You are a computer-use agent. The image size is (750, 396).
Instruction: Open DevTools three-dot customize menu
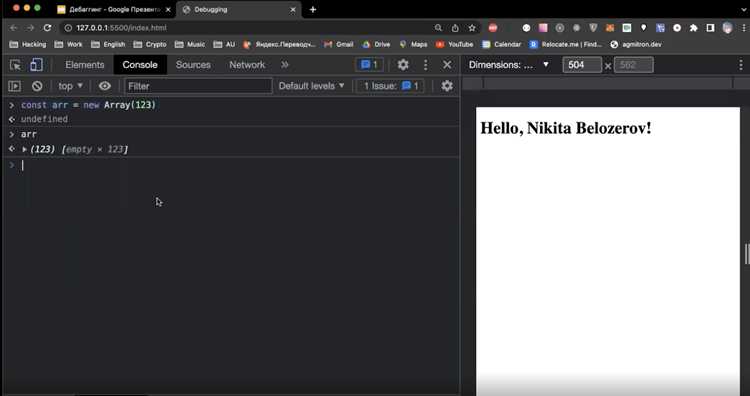(425, 65)
